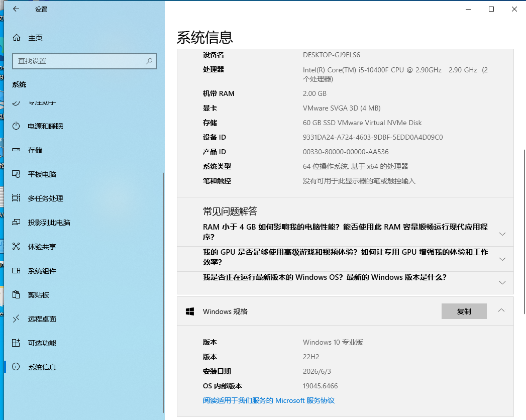Viewport: 526px width, 420px height.
Task: Click the back arrow in Settings header
Action: (16, 9)
